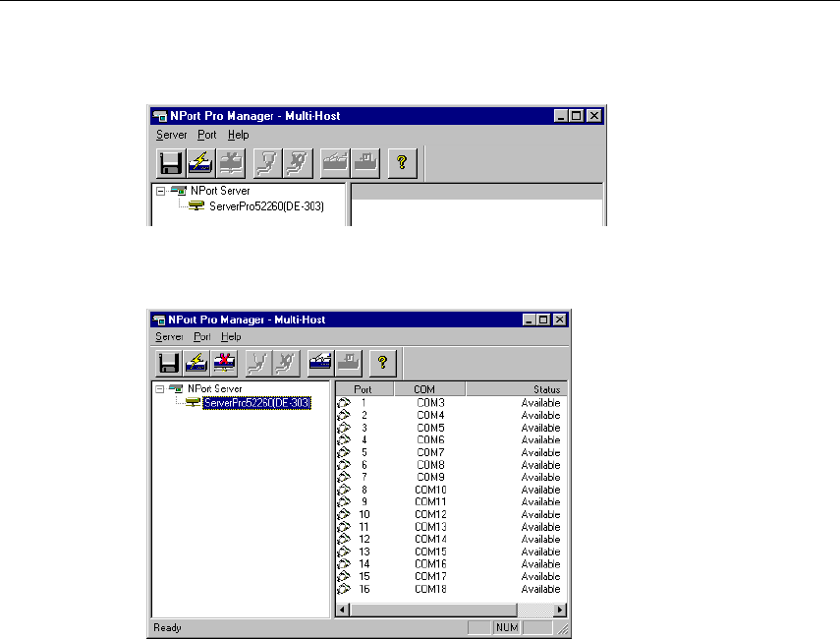Select ServerPro52260(DE-303) in the empty-list window tree
Image resolution: width=840 pixels, height=639 pixels.
[x=266, y=206]
